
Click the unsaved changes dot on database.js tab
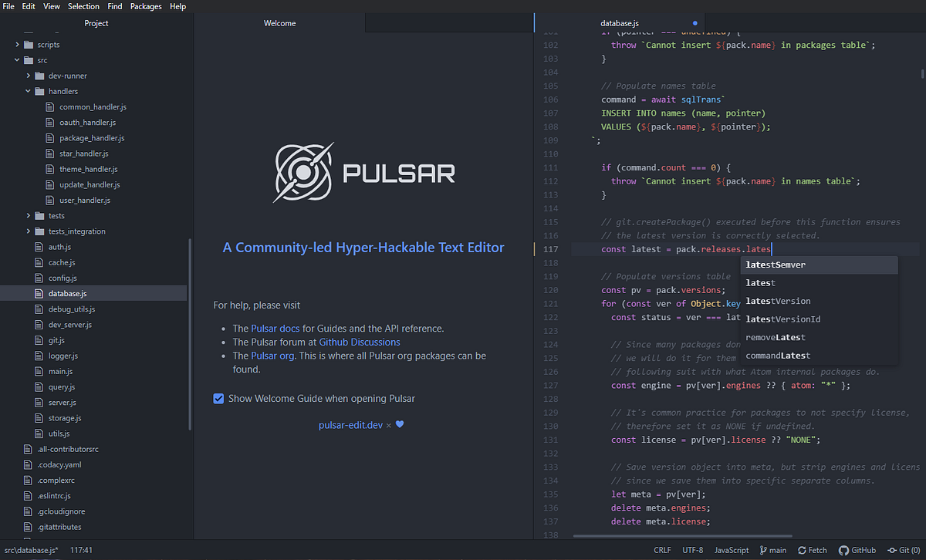pos(694,22)
